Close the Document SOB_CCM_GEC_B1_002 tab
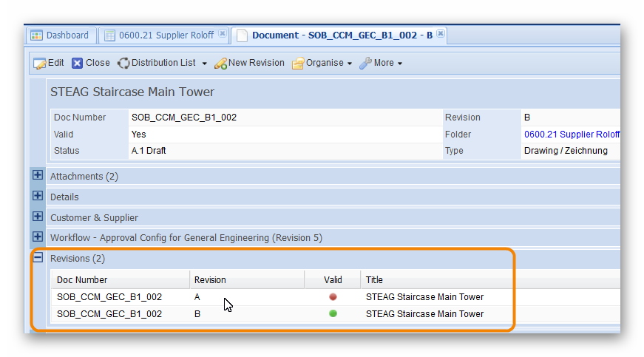644x357 pixels. point(441,34)
